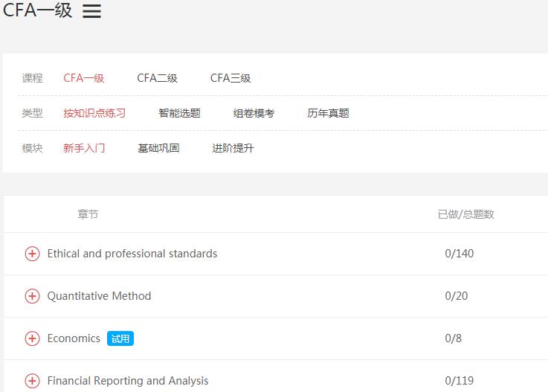Viewport: 548px width, 392px height.
Task: Open Ethical and professional standards title
Action: coord(132,254)
